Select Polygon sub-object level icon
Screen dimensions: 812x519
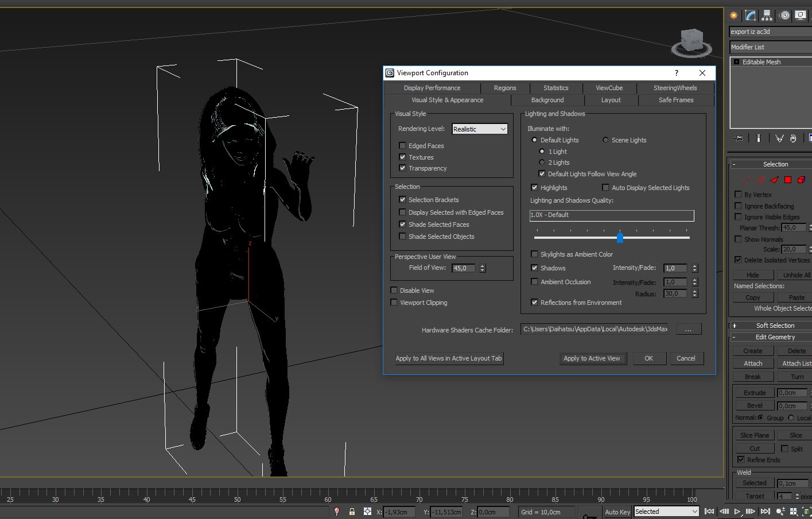[x=788, y=180]
